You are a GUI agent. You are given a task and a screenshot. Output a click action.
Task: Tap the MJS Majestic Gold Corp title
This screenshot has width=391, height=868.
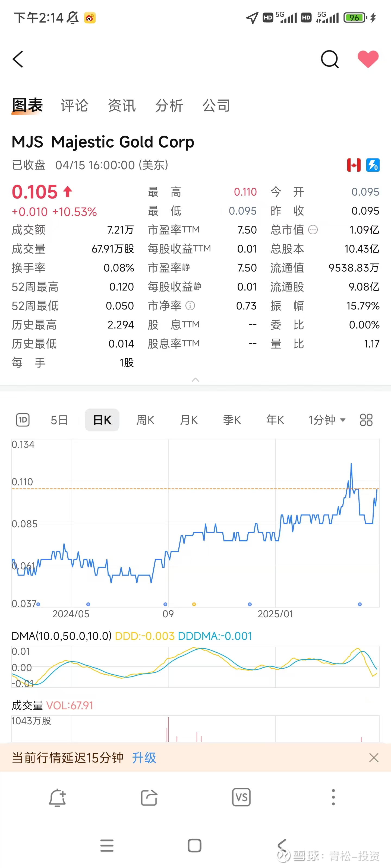103,142
